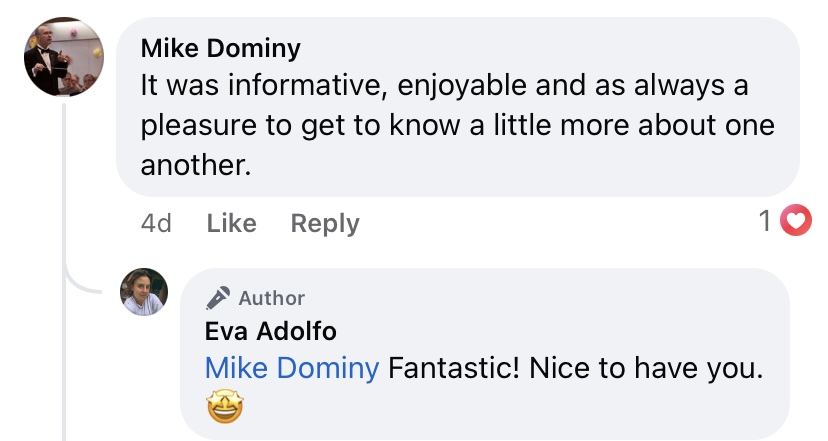Image resolution: width=828 pixels, height=441 pixels.
Task: Click the star-struck emoji in the reply
Action: (222, 408)
